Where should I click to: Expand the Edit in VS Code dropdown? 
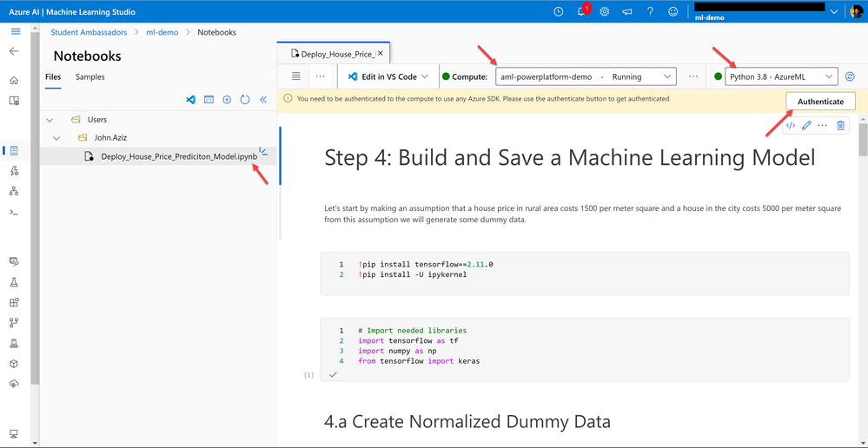(425, 76)
